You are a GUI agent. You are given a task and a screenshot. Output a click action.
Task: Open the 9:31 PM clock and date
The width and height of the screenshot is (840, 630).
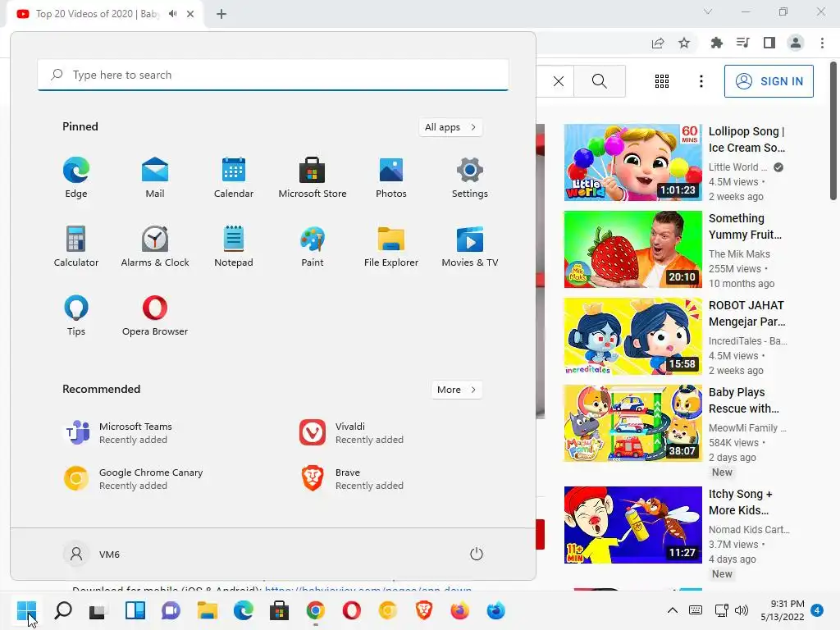click(x=782, y=610)
